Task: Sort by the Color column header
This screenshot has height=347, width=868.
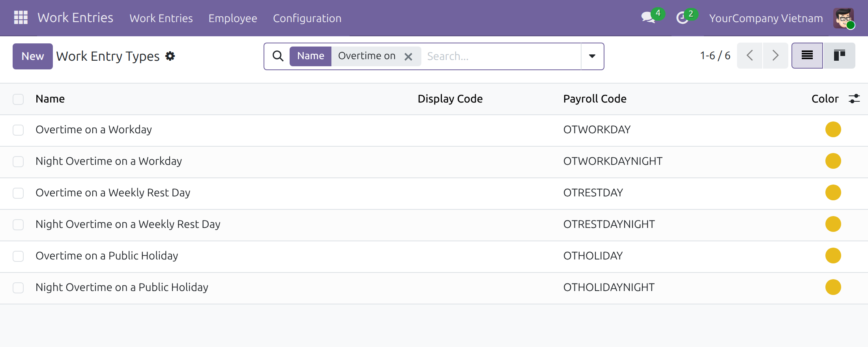Action: 825,99
